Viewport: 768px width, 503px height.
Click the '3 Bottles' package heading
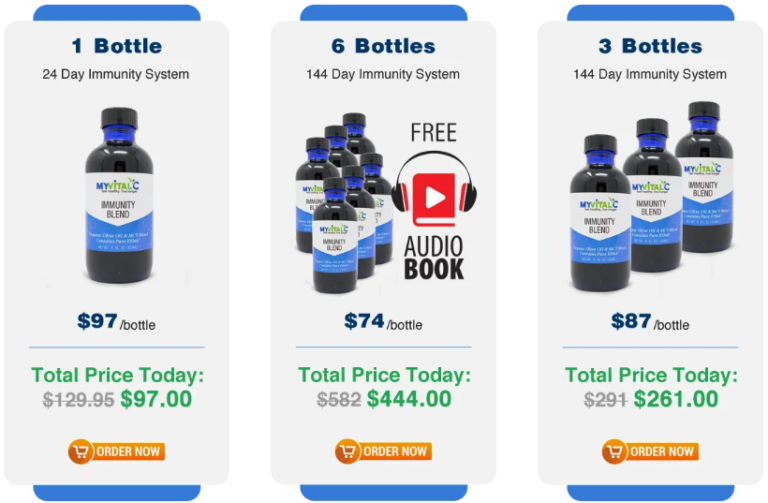tap(650, 46)
